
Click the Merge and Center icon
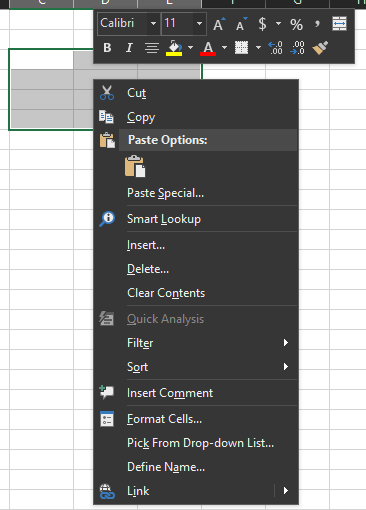pos(339,24)
